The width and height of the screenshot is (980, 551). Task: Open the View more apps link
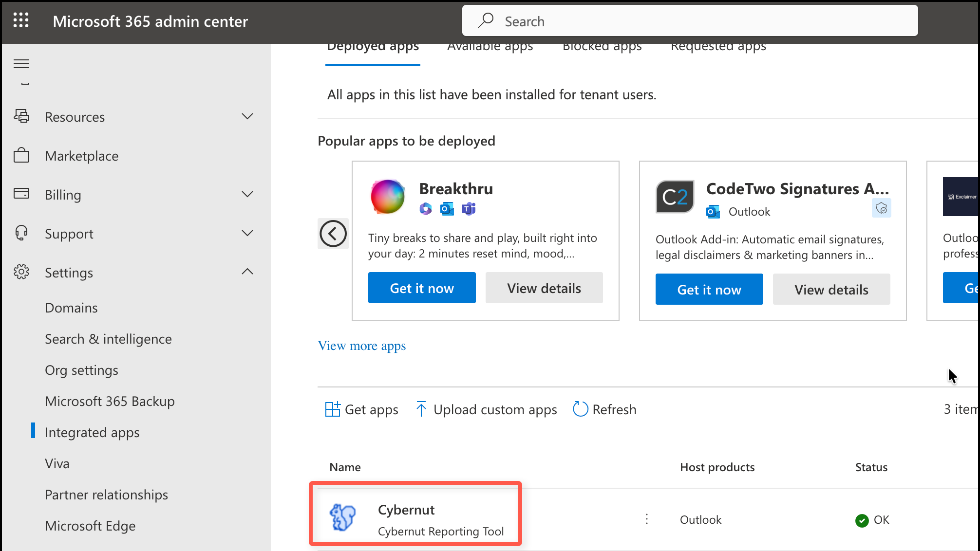(361, 346)
